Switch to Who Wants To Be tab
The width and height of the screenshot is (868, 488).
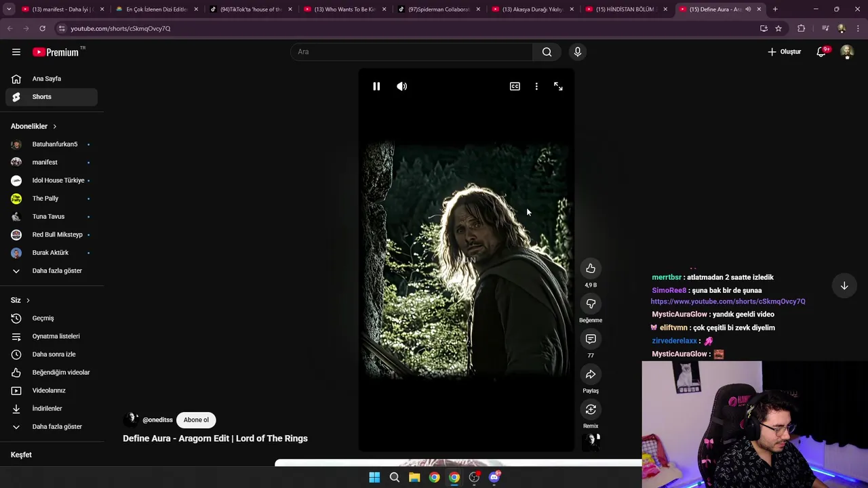coord(345,9)
